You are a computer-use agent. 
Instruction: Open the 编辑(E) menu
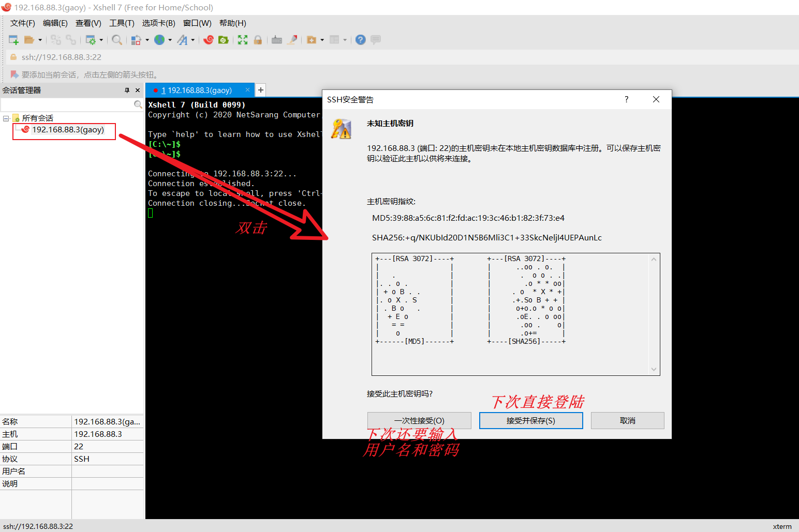(55, 23)
